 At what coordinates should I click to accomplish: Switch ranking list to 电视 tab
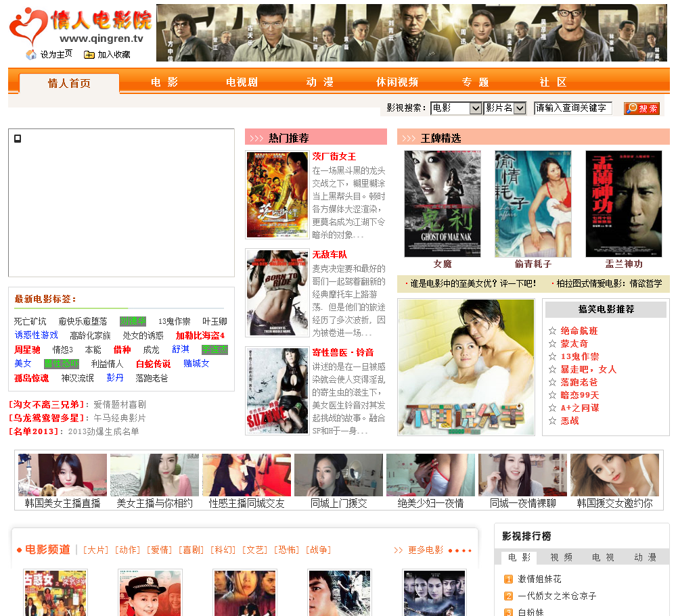pyautogui.click(x=603, y=558)
